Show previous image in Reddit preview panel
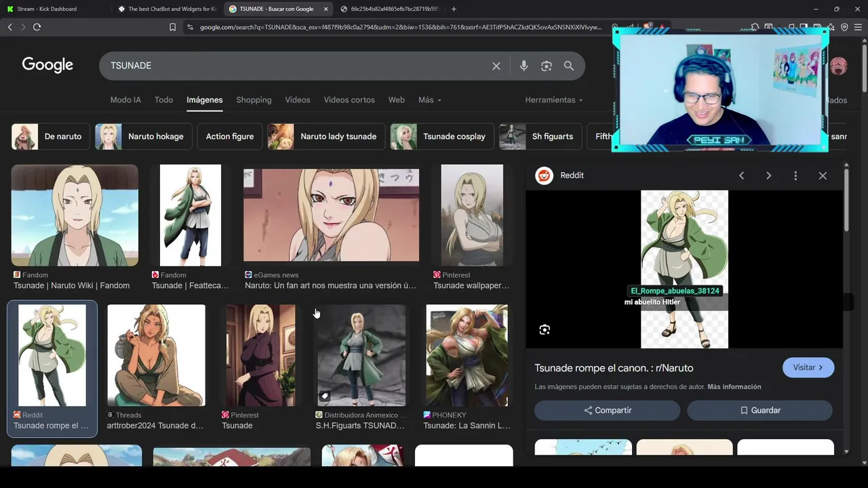 tap(741, 176)
